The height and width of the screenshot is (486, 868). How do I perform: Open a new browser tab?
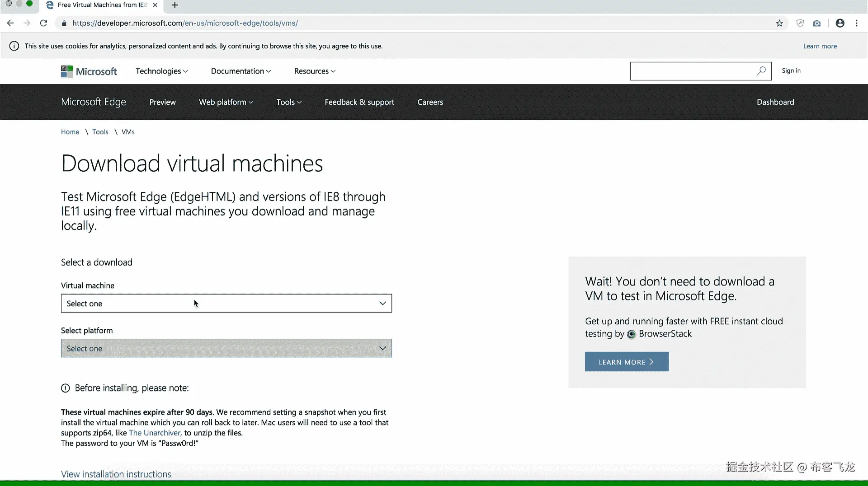(175, 5)
